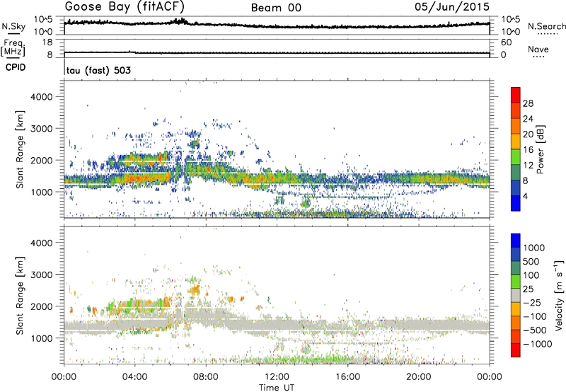The width and height of the screenshot is (566, 392).
Task: Click the 'Nave' legend label
Action: (x=538, y=49)
